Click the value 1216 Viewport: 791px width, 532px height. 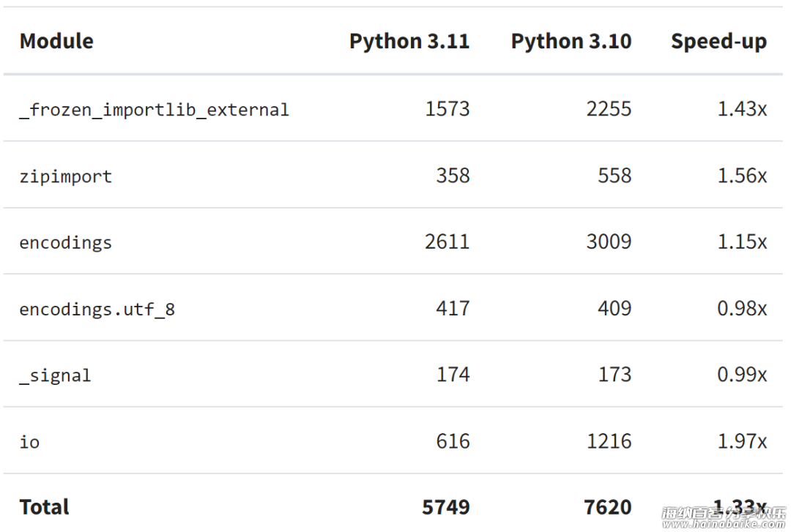tap(609, 441)
